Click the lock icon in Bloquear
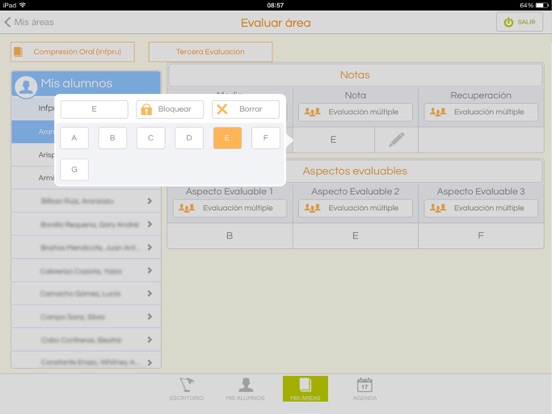This screenshot has width=552, height=414. pos(146,109)
